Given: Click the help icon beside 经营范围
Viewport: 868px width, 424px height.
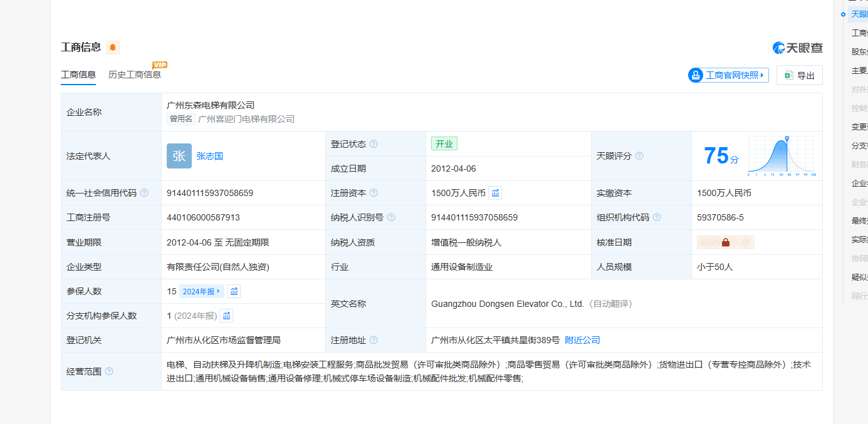Looking at the screenshot, I should click(109, 371).
